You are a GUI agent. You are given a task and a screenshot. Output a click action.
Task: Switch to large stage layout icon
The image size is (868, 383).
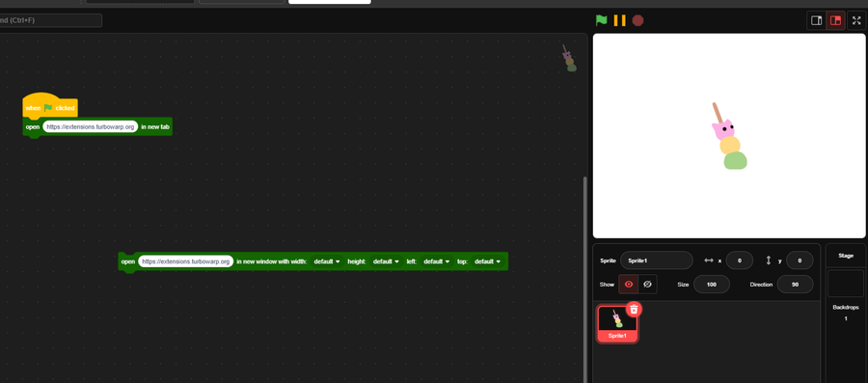(835, 20)
